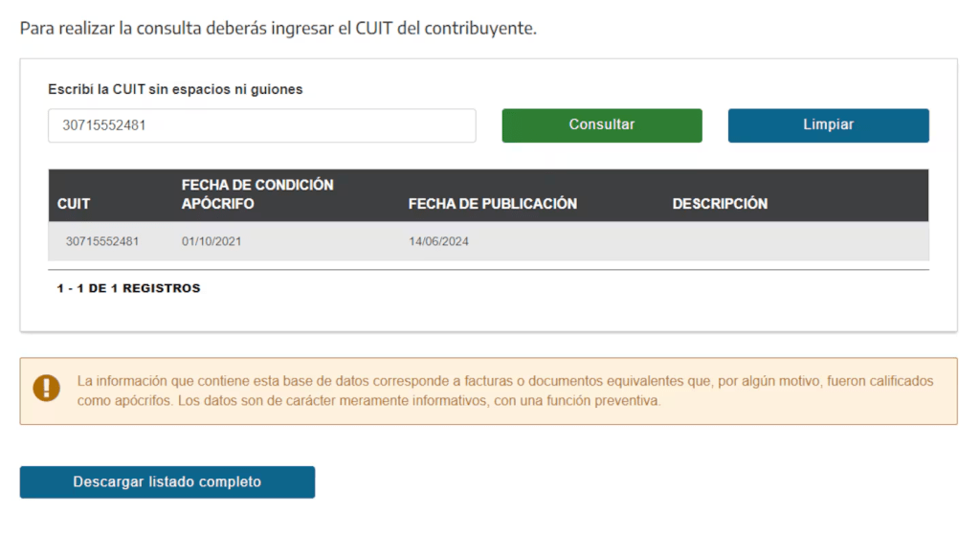Viewport: 980px width, 537px height.
Task: Click the Fecha de Condición Apócrifo header
Action: [x=257, y=194]
